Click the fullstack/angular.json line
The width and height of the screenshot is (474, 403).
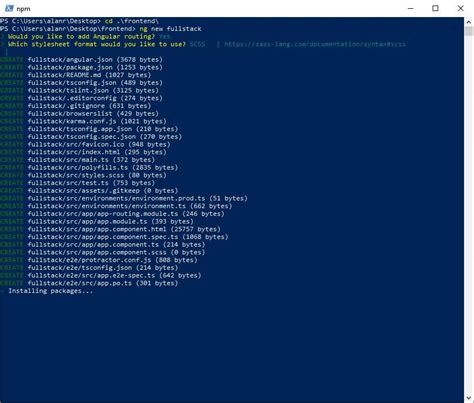pos(81,60)
